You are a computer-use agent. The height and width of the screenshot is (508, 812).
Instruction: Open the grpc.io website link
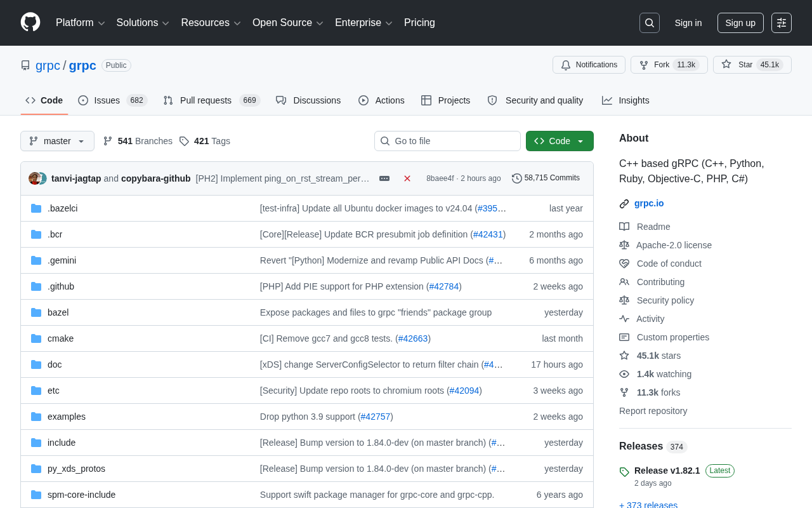tap(649, 204)
